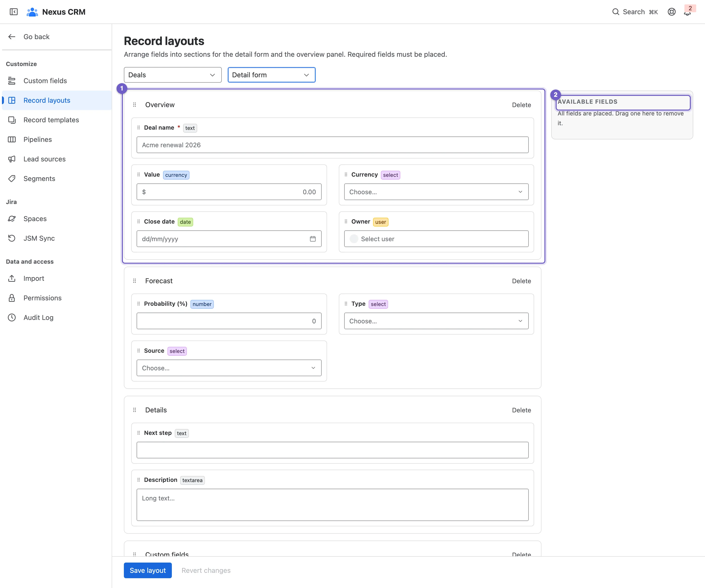This screenshot has width=705, height=588.
Task: Click the Probability number input
Action: click(x=229, y=321)
